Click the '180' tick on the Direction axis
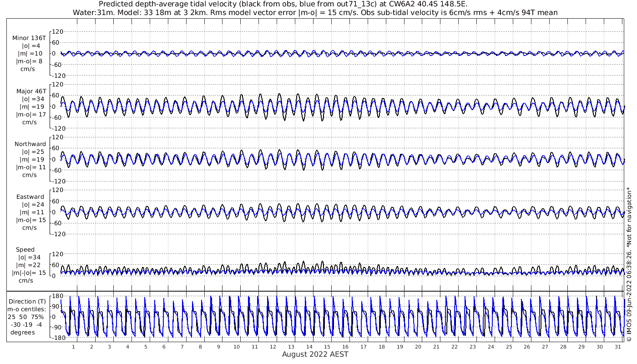 pos(57,296)
